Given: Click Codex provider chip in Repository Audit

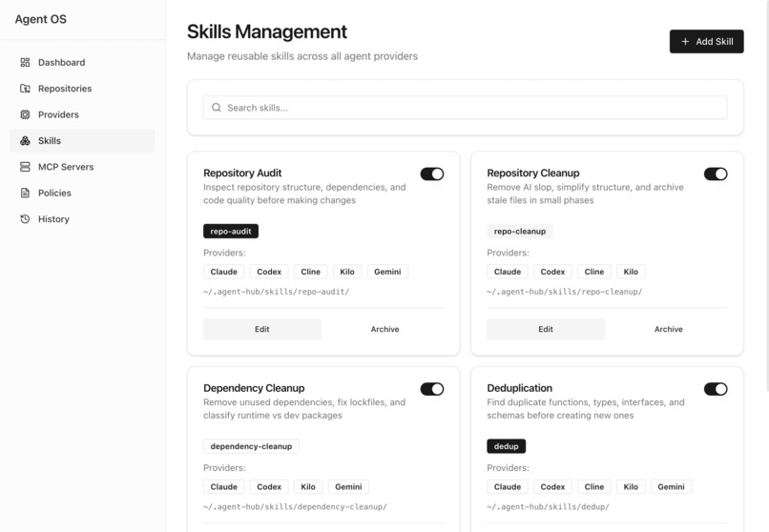Looking at the screenshot, I should coord(269,272).
